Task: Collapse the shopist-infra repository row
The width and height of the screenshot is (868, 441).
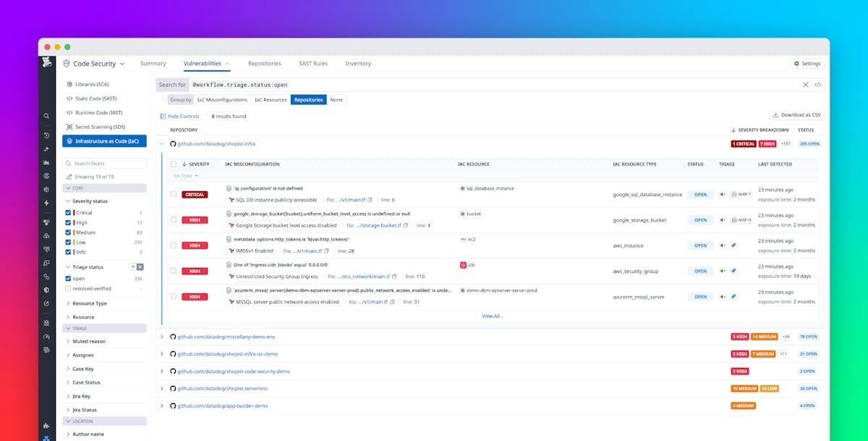Action: click(162, 143)
